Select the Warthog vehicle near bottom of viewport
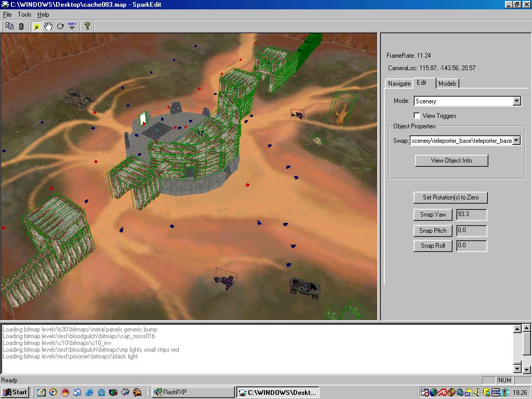The width and height of the screenshot is (532, 399). point(305,288)
